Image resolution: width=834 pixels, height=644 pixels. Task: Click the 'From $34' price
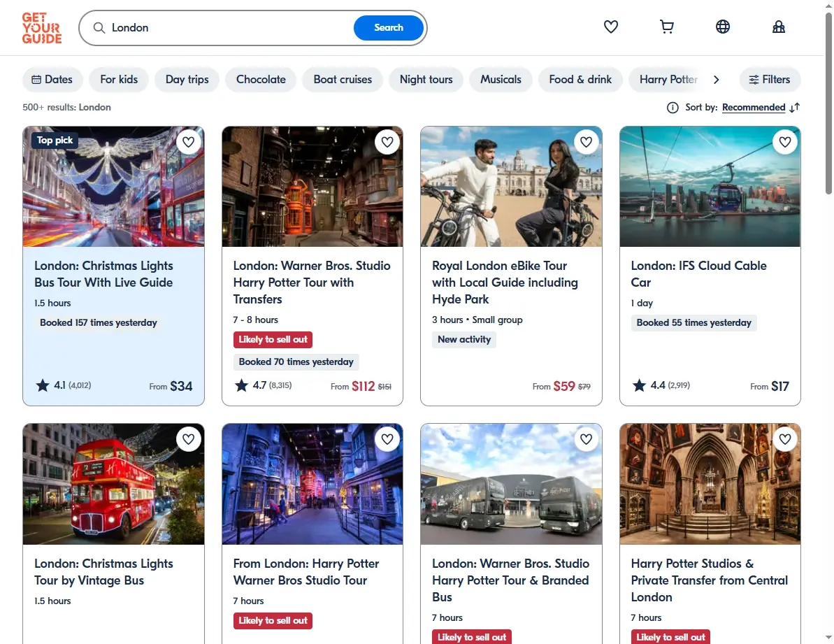click(x=171, y=386)
